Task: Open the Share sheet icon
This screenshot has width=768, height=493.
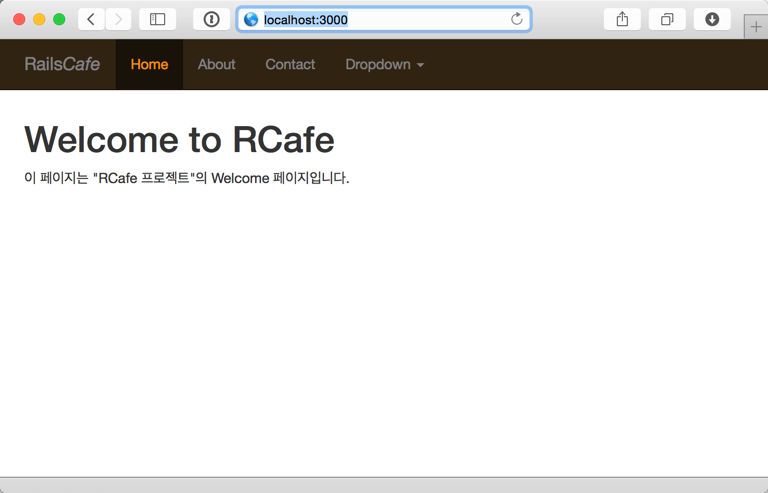Action: pos(622,20)
